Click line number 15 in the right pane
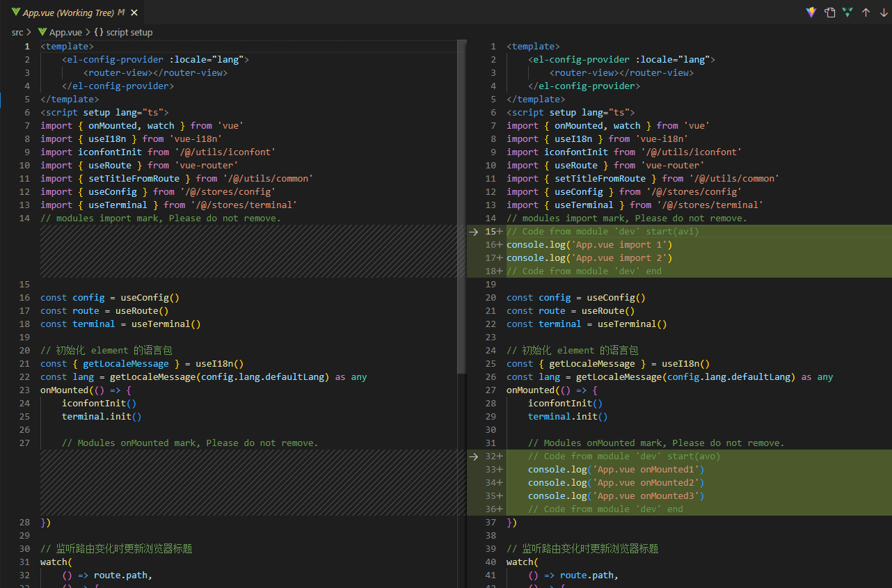Screen dimensions: 892x588 click(491, 232)
